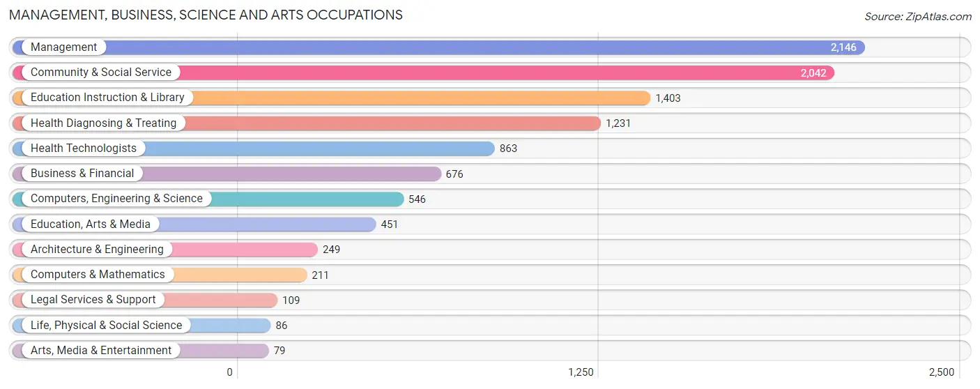
Task: Click the 2,042 value on pink bar
Action: point(813,73)
